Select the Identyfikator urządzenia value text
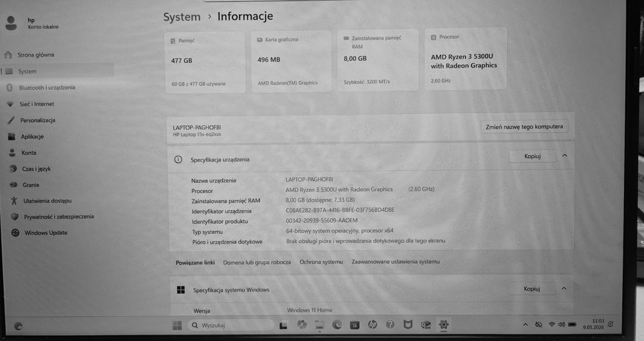 [339, 210]
